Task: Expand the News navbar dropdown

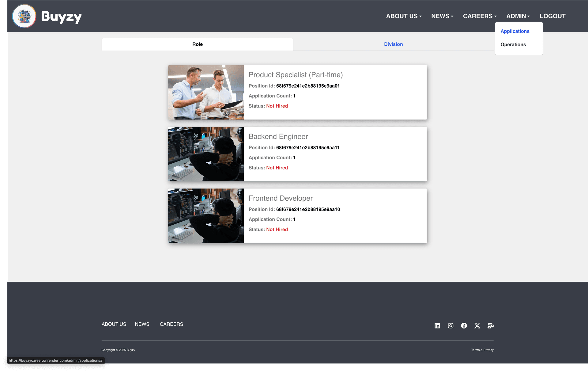Action: point(442,16)
